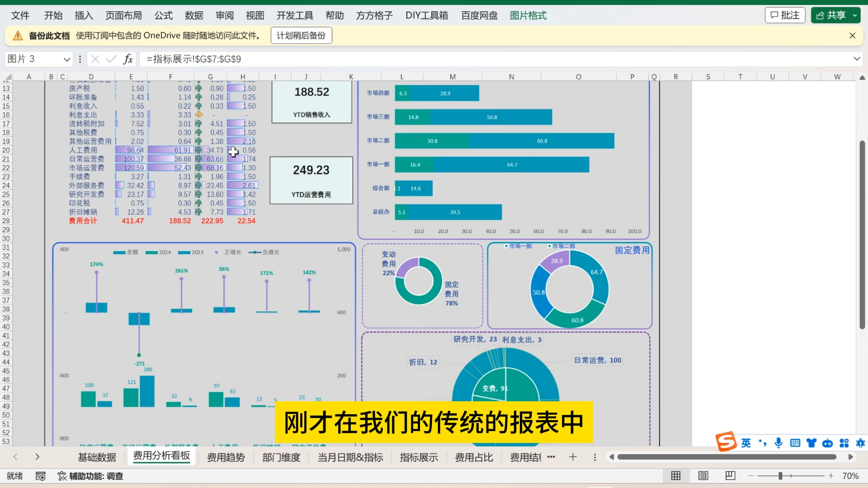Open the 视图 ribbon tab

255,15
